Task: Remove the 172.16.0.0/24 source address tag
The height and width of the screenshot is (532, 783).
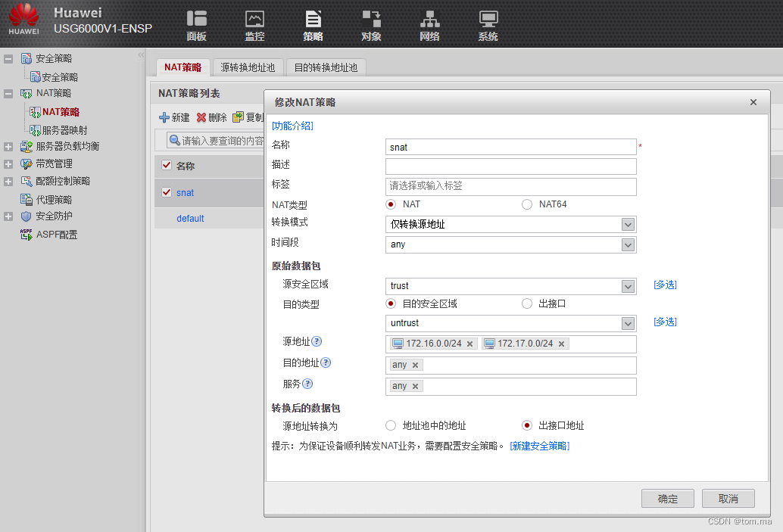Action: coord(470,344)
